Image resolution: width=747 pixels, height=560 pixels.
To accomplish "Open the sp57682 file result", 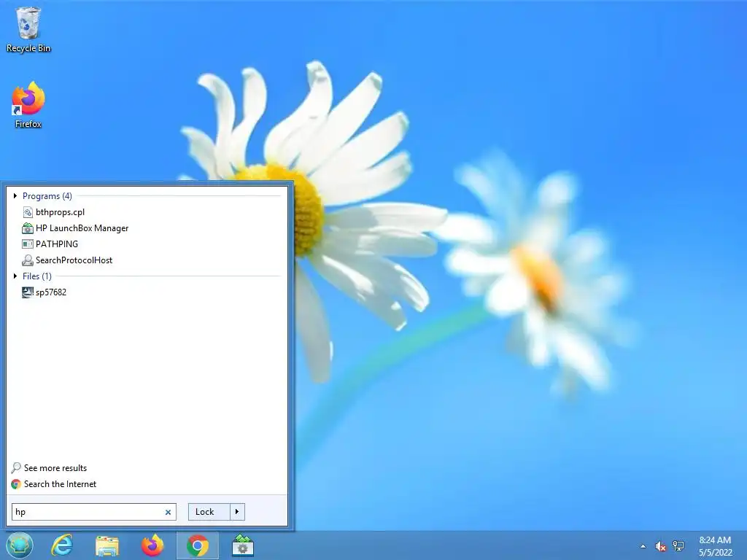I will tap(50, 292).
